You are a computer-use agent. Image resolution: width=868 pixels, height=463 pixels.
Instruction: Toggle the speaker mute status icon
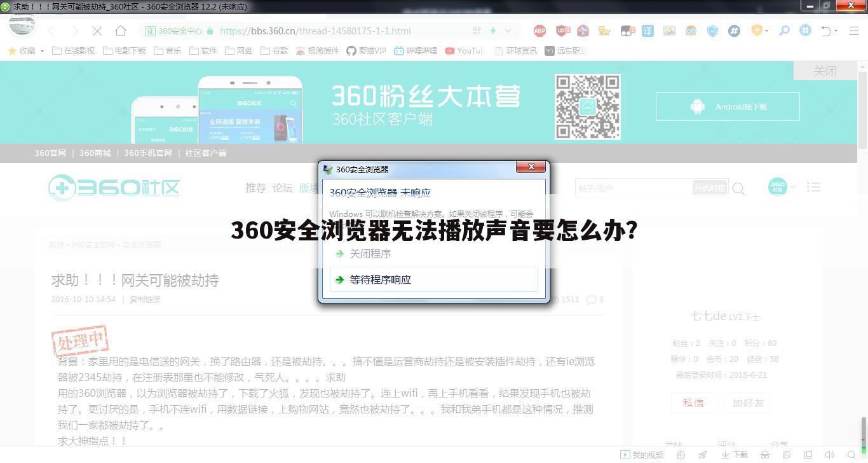(x=830, y=455)
